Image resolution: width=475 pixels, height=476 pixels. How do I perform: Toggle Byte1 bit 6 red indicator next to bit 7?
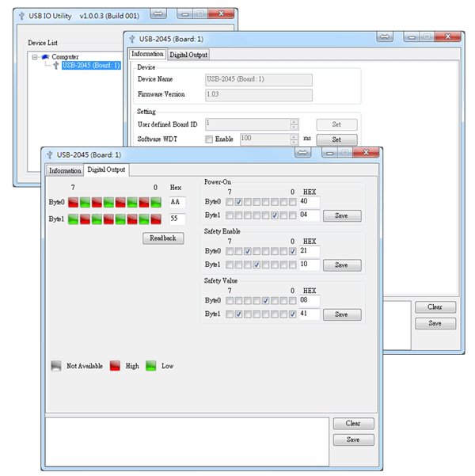pyautogui.click(x=85, y=219)
